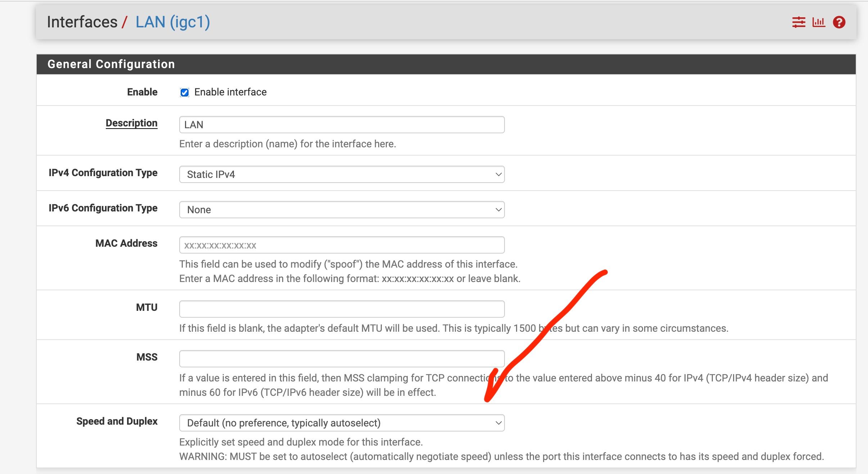Image resolution: width=868 pixels, height=474 pixels.
Task: Open the IPv4 Configuration Type dropdown
Action: pos(342,174)
